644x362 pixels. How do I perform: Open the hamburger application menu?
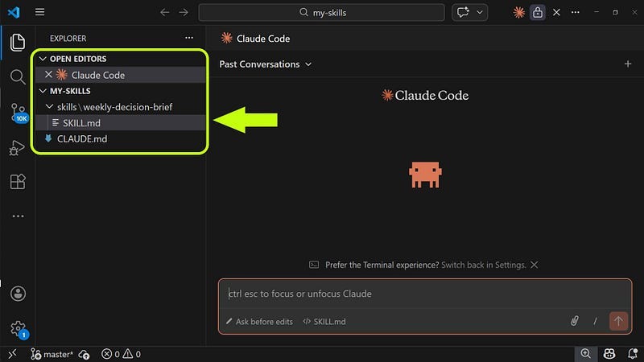click(39, 12)
